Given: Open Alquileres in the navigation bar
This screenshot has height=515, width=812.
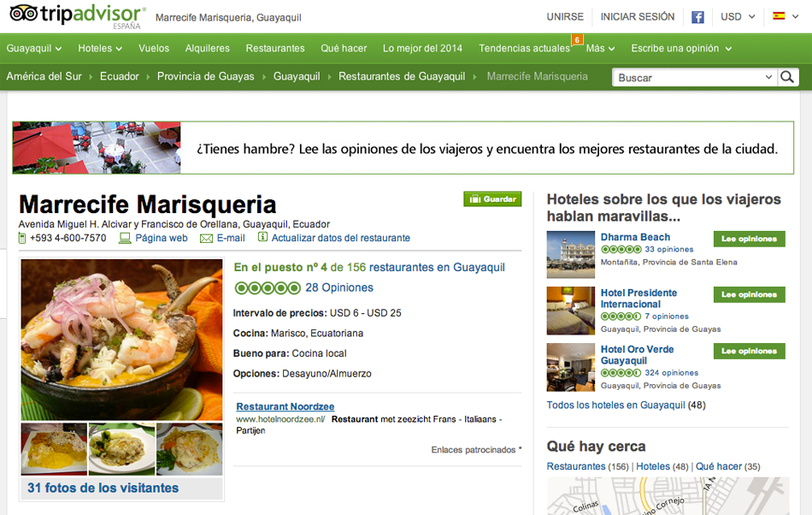Looking at the screenshot, I should pos(207,48).
